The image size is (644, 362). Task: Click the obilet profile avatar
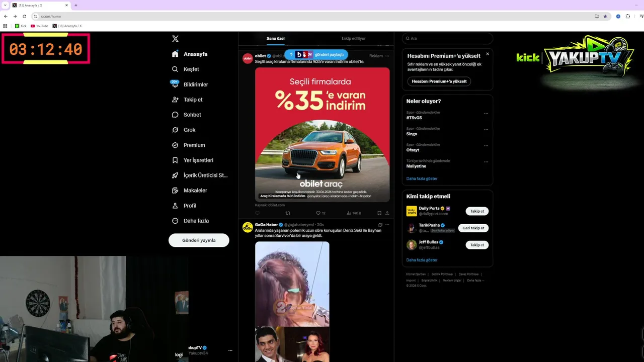click(x=248, y=59)
